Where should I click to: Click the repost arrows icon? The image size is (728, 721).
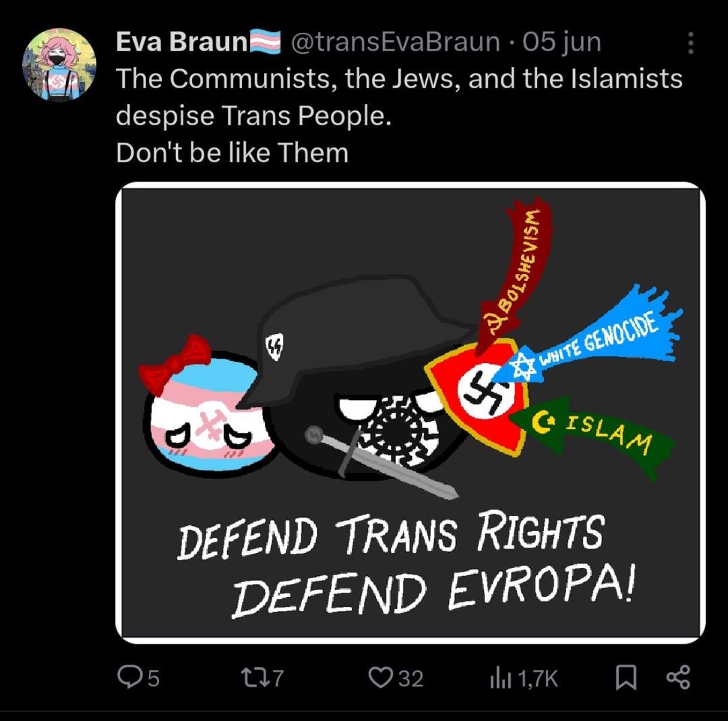(x=254, y=677)
